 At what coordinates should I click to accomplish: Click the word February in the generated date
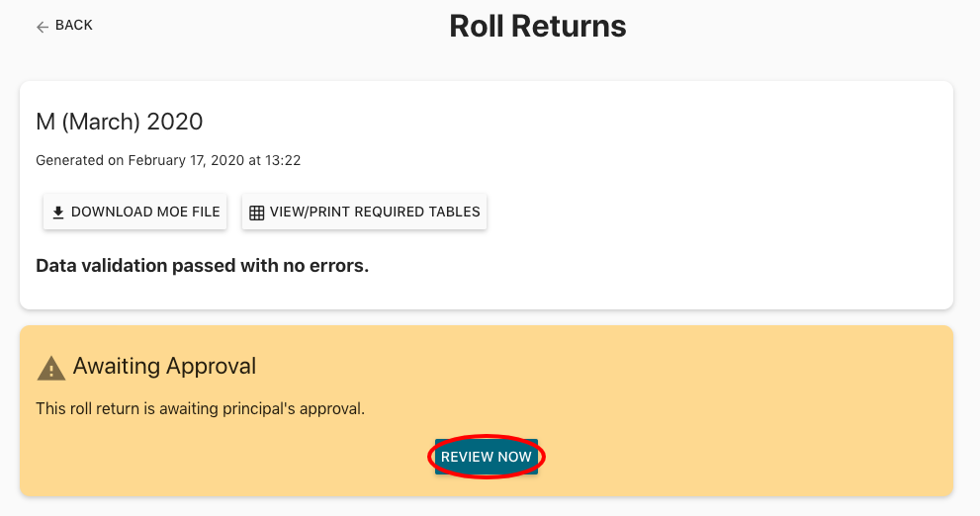click(160, 159)
